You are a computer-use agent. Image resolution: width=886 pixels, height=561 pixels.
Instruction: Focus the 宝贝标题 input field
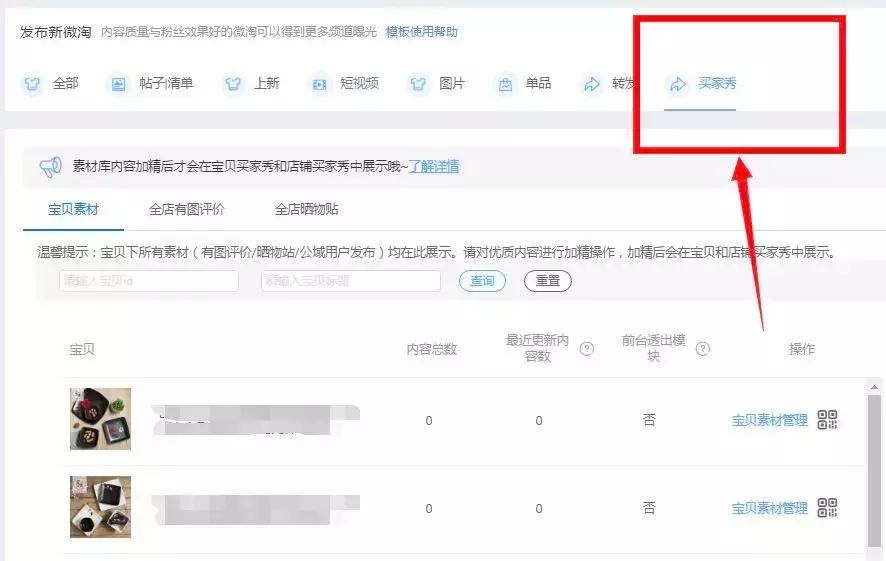coord(351,281)
